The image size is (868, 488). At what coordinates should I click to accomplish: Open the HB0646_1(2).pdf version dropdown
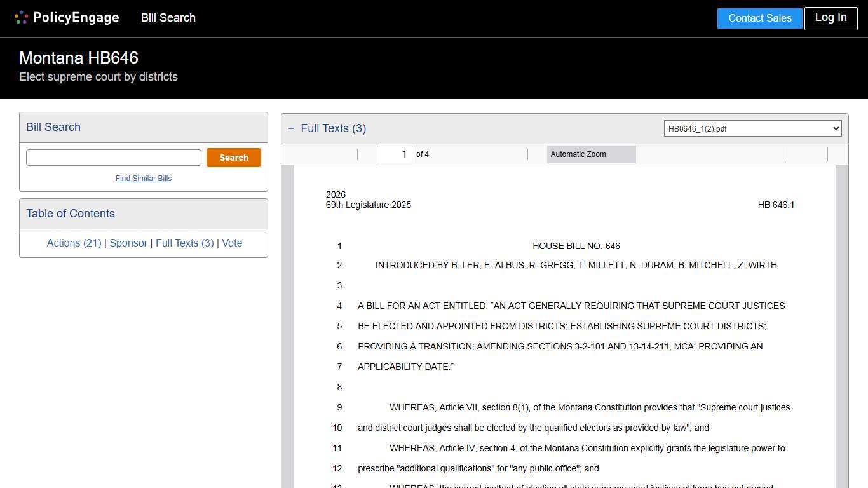[752, 128]
